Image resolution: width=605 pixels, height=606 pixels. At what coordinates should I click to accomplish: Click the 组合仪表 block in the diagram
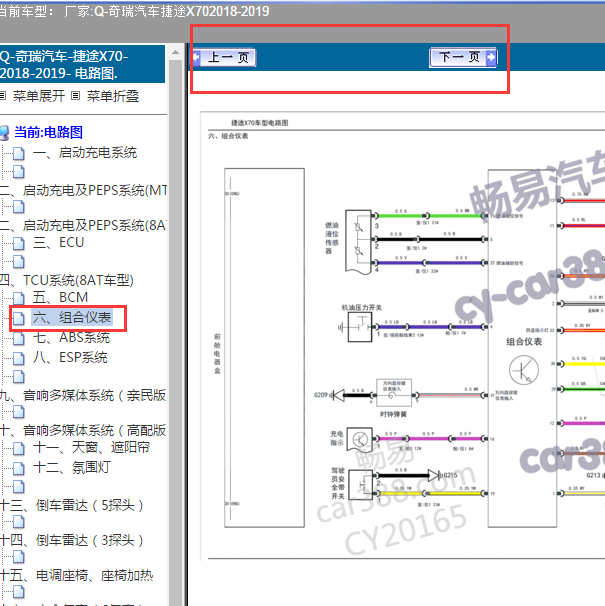(x=522, y=348)
